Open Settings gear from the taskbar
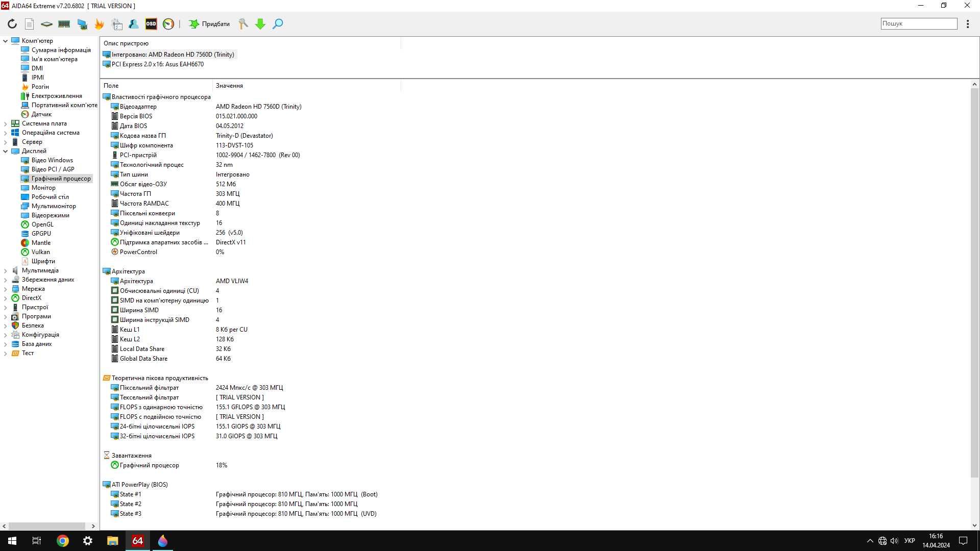980x551 pixels. (x=87, y=541)
